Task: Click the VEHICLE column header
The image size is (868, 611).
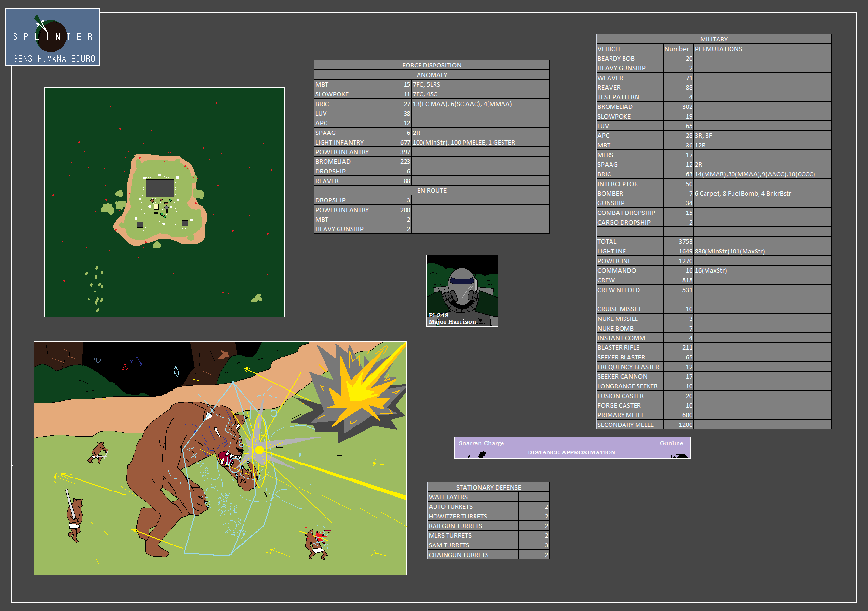Action: click(610, 49)
